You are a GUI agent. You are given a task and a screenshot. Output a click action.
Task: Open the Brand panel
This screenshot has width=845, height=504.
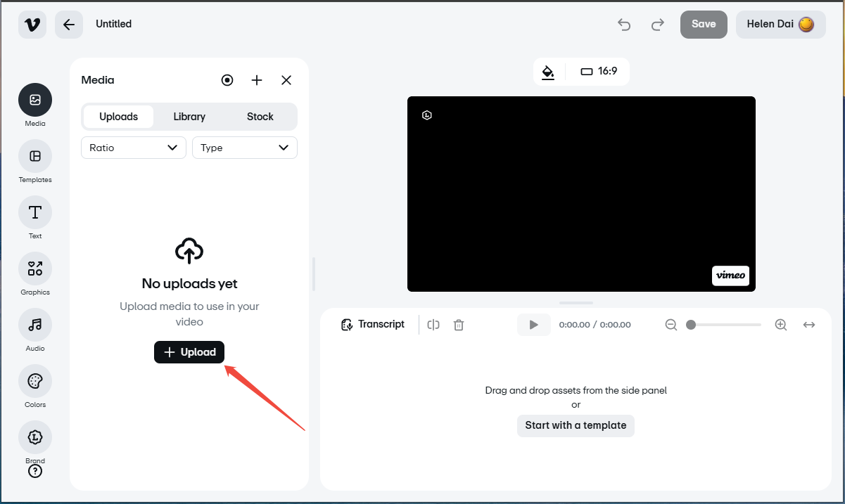(x=34, y=437)
